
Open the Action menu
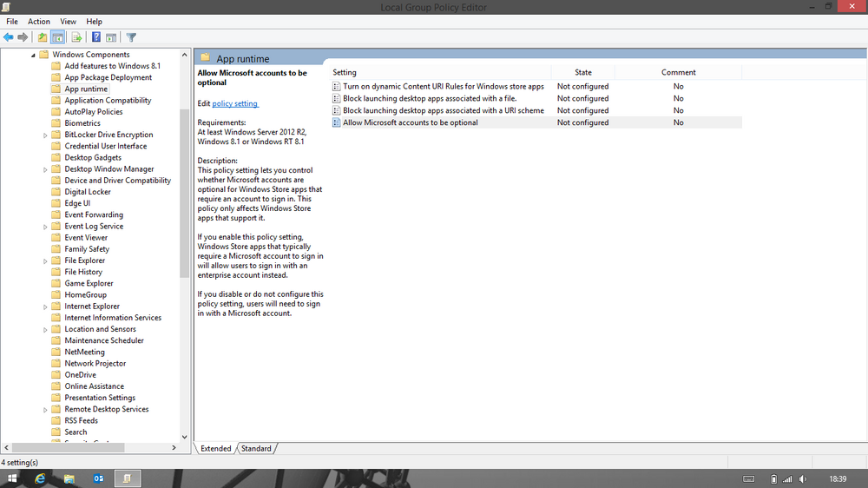[x=39, y=22]
